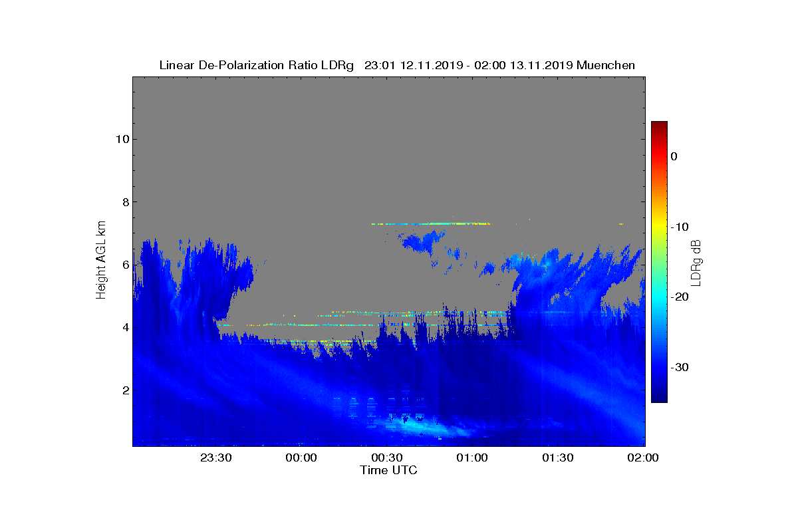Click the '01:00' time tick label
This screenshot has width=798, height=532.
tap(472, 458)
